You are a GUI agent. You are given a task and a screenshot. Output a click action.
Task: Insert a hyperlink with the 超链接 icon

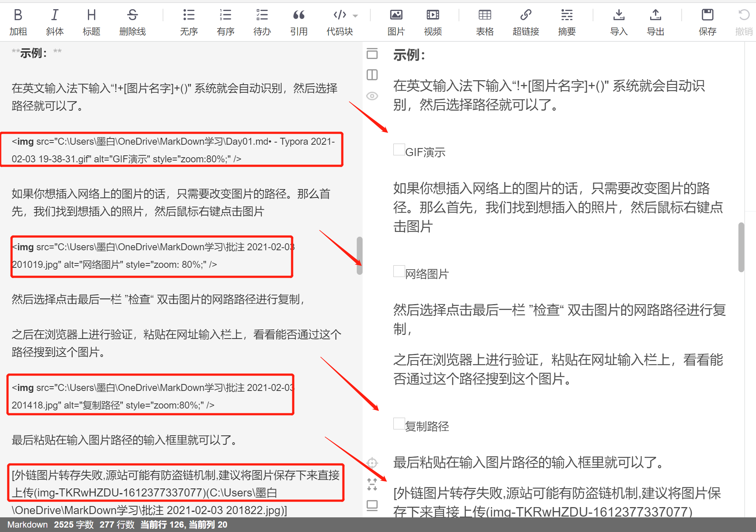point(526,21)
